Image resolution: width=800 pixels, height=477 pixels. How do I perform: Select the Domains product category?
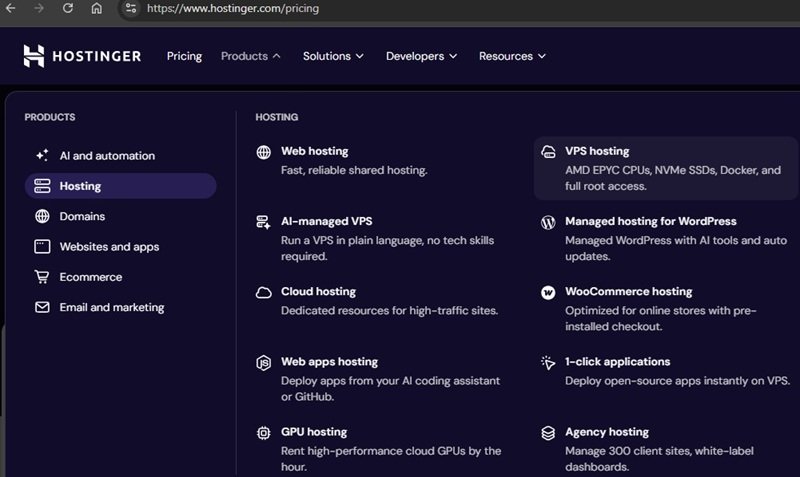tap(120, 216)
